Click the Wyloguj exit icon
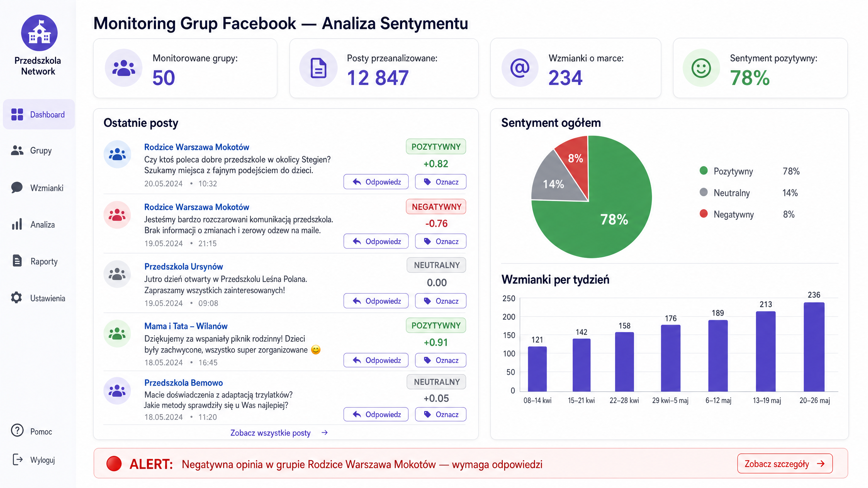This screenshot has width=868, height=488. [18, 460]
